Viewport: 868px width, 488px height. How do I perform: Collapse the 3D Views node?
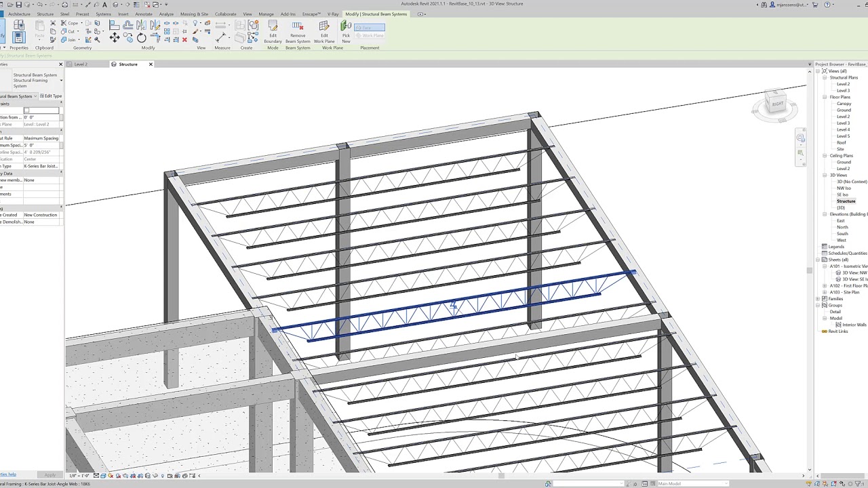click(825, 176)
